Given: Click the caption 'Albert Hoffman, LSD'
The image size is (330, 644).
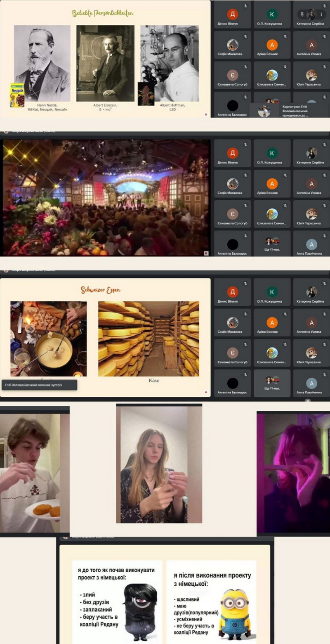Looking at the screenshot, I should [172, 107].
